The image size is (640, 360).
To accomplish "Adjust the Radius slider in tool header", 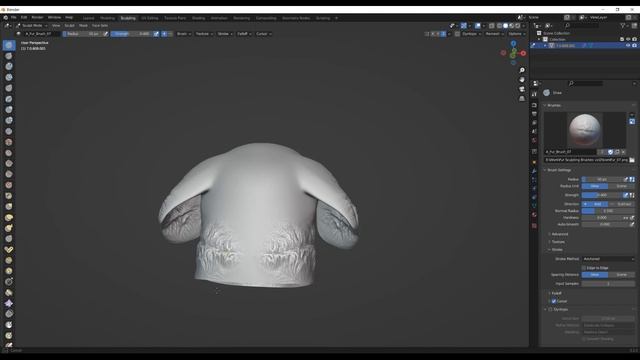I will coord(82,34).
